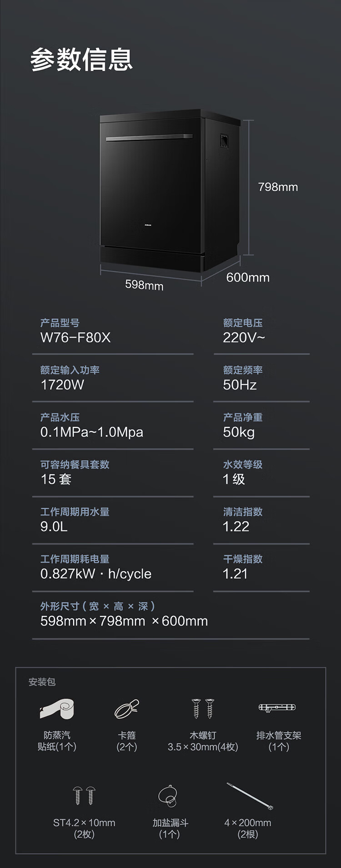Image resolution: width=341 pixels, height=868 pixels.
Task: Click the rated voltage 220V~ value
Action: point(244,337)
